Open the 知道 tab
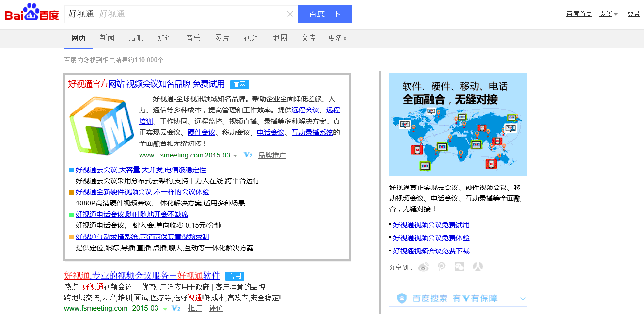Image resolution: width=644 pixels, height=314 pixels. pos(165,38)
